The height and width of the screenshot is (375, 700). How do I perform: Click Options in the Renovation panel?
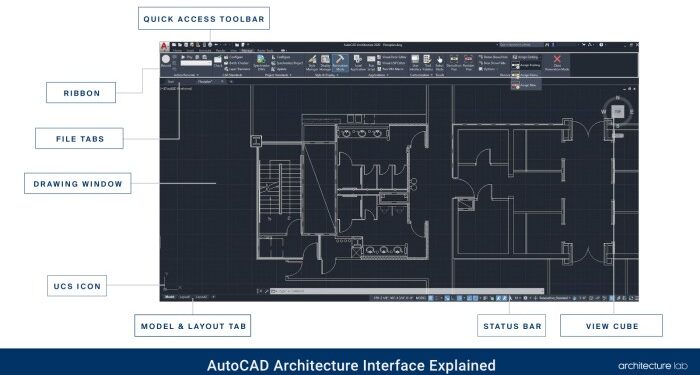(x=488, y=69)
